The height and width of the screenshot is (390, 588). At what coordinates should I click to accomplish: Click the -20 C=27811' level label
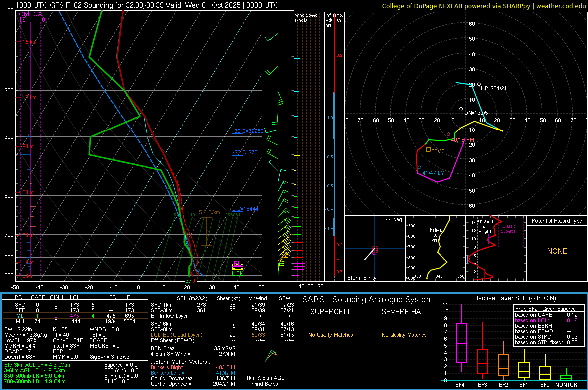248,152
